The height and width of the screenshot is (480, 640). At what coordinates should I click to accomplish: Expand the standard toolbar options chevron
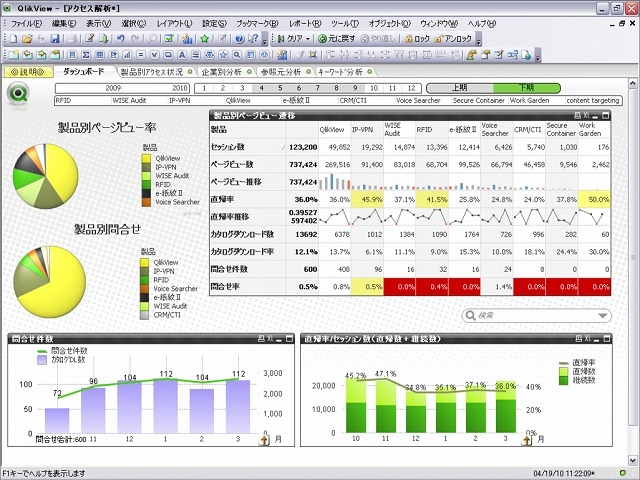coord(264,40)
